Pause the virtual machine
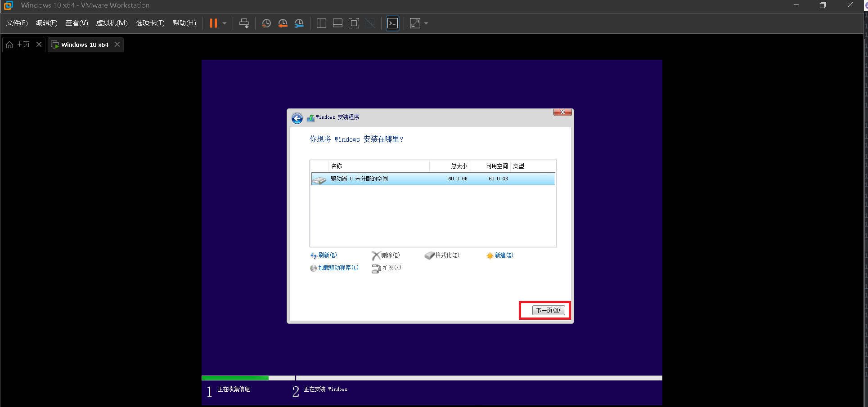868x407 pixels. tap(213, 23)
